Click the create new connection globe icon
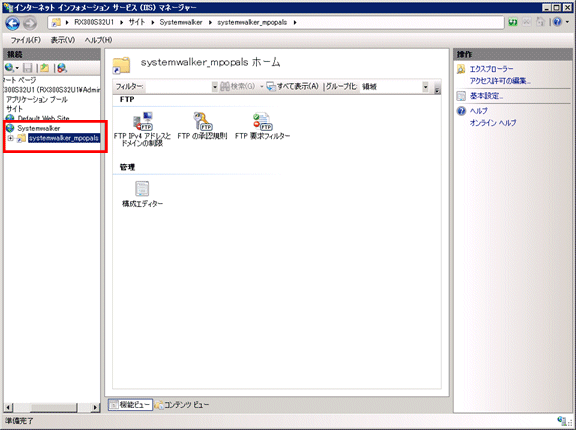This screenshot has width=576, height=430. click(9, 68)
